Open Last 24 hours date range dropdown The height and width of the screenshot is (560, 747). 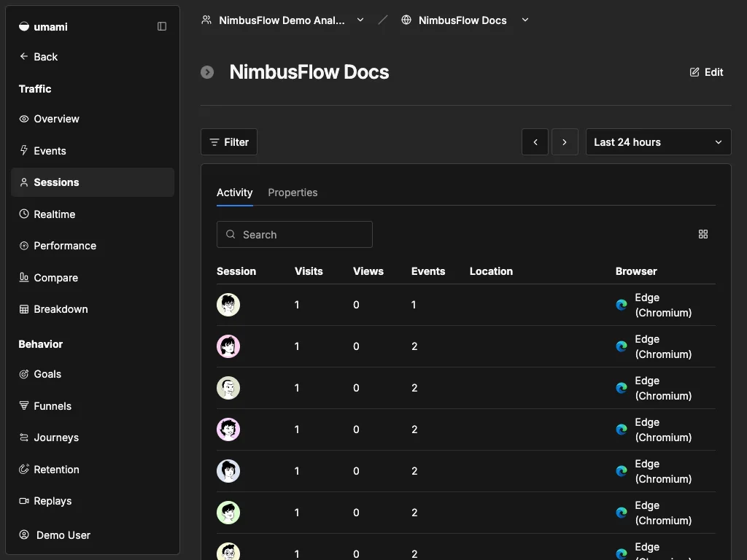click(x=659, y=142)
